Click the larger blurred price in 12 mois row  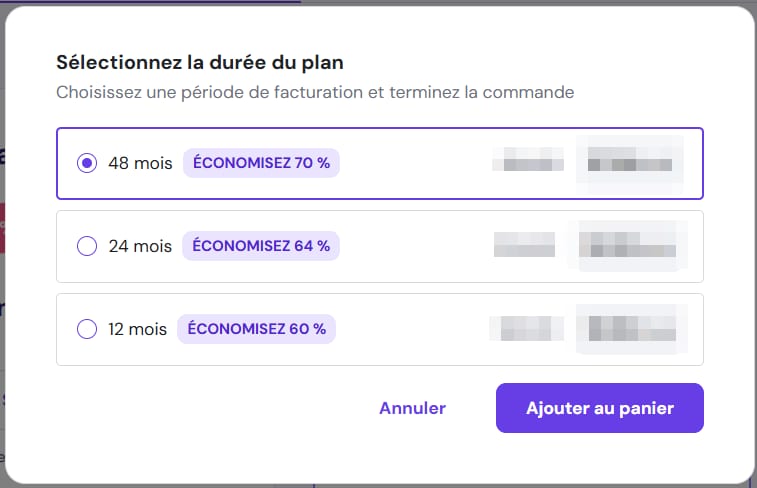pyautogui.click(x=630, y=328)
